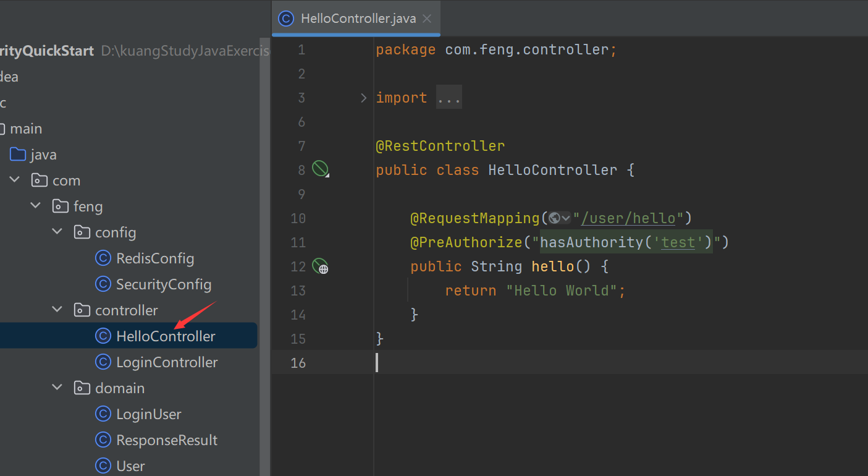
Task: Open LoginUser class
Action: pos(149,414)
